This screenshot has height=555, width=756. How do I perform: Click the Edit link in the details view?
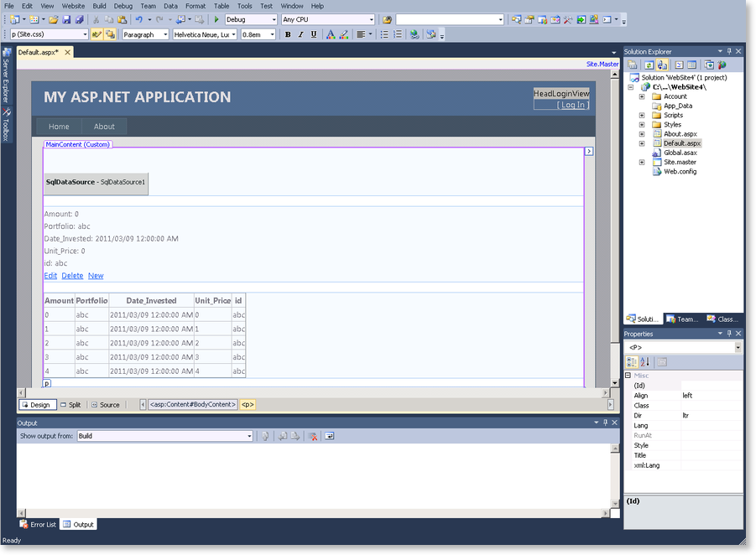click(50, 276)
